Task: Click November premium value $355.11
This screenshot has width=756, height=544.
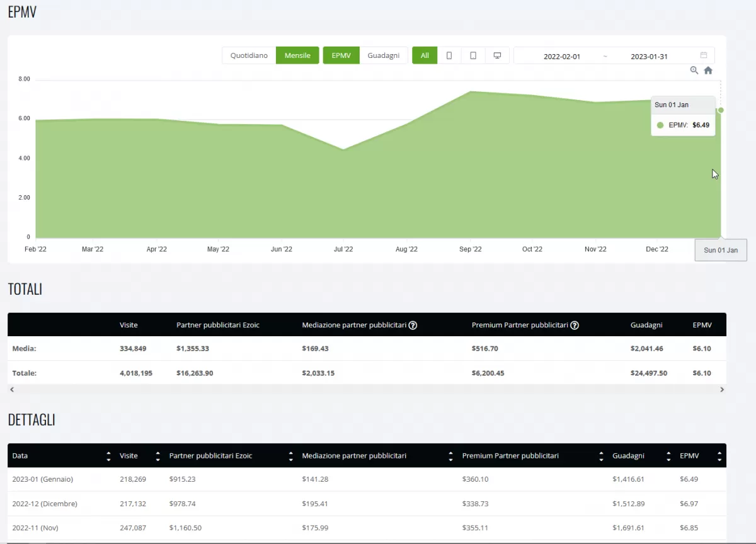Action: tap(476, 528)
